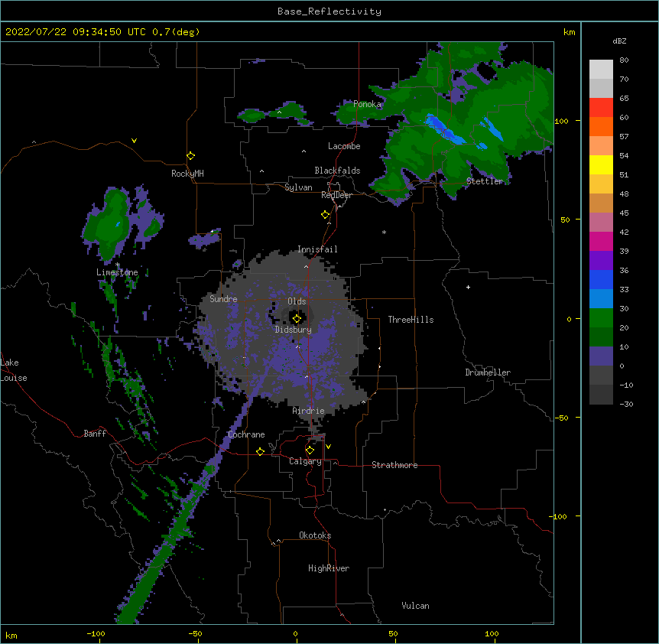This screenshot has width=659, height=644.
Task: Click the -50 km label on right axis
Action: click(561, 418)
